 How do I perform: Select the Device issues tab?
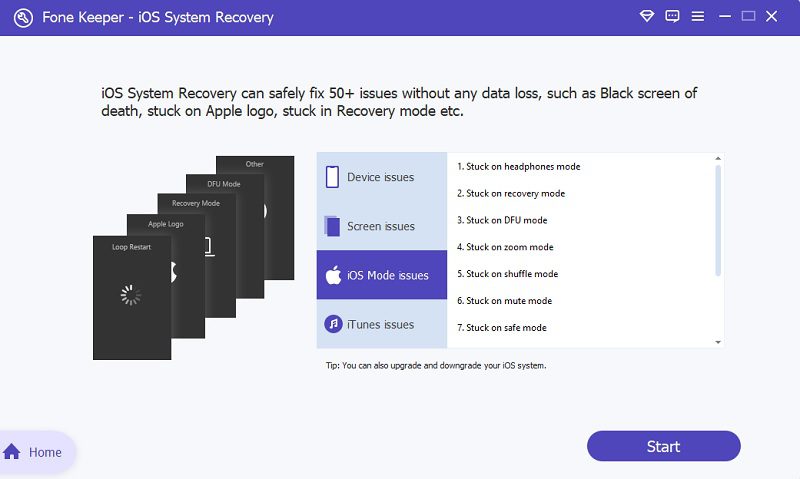point(382,177)
